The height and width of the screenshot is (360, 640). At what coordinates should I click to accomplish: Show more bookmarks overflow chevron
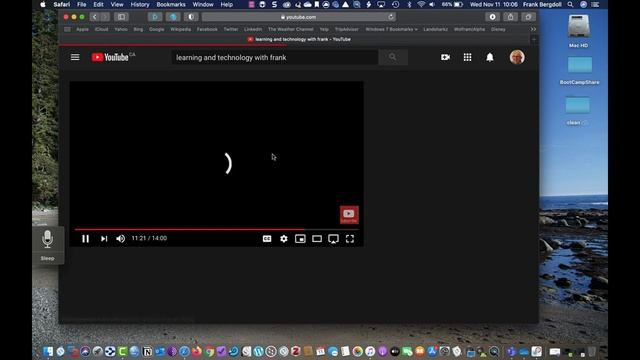(533, 29)
